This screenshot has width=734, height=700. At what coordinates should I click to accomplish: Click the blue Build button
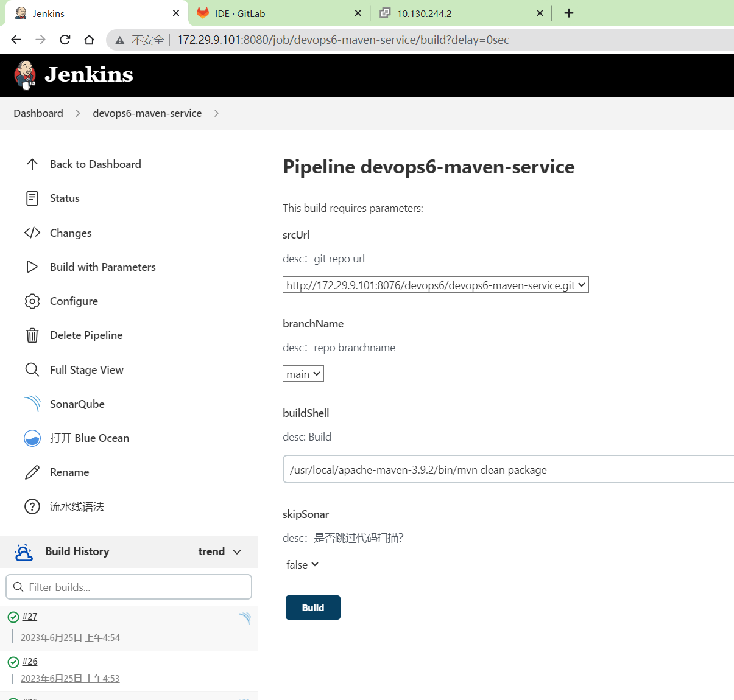[313, 607]
